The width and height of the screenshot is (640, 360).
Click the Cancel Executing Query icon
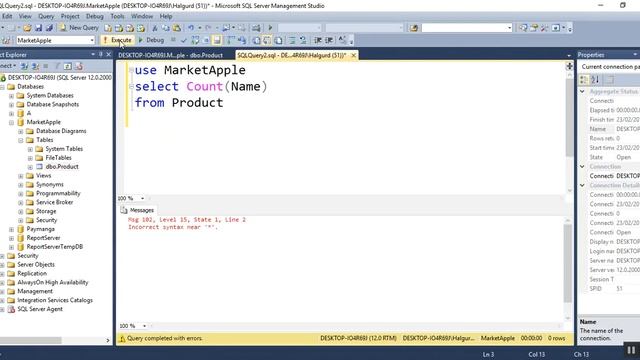173,40
